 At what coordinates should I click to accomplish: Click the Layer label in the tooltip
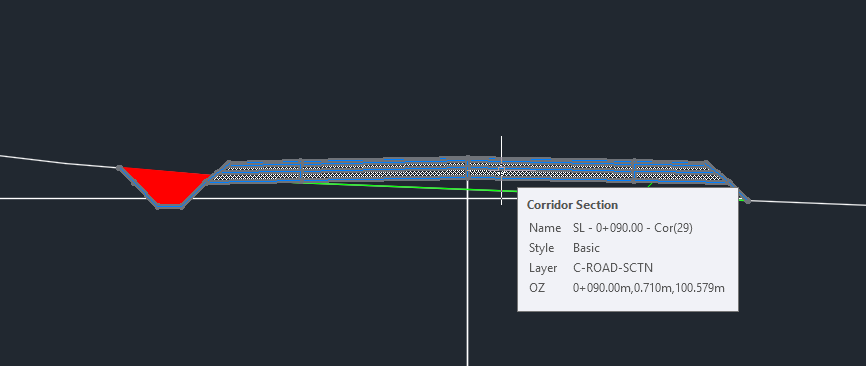click(543, 268)
